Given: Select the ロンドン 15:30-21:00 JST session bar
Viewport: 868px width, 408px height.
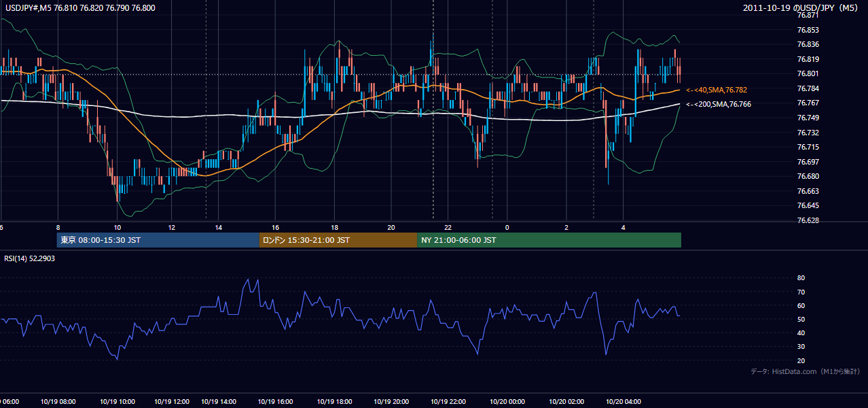Looking at the screenshot, I should 338,240.
